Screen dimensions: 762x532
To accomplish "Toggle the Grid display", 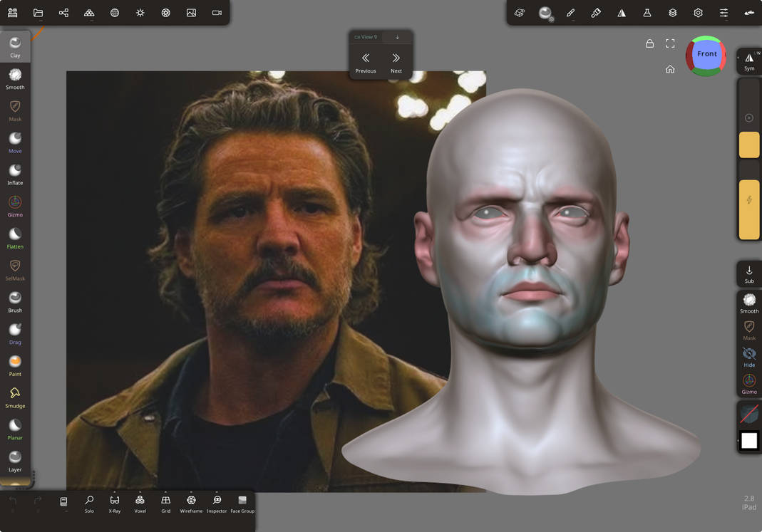I will tap(165, 504).
